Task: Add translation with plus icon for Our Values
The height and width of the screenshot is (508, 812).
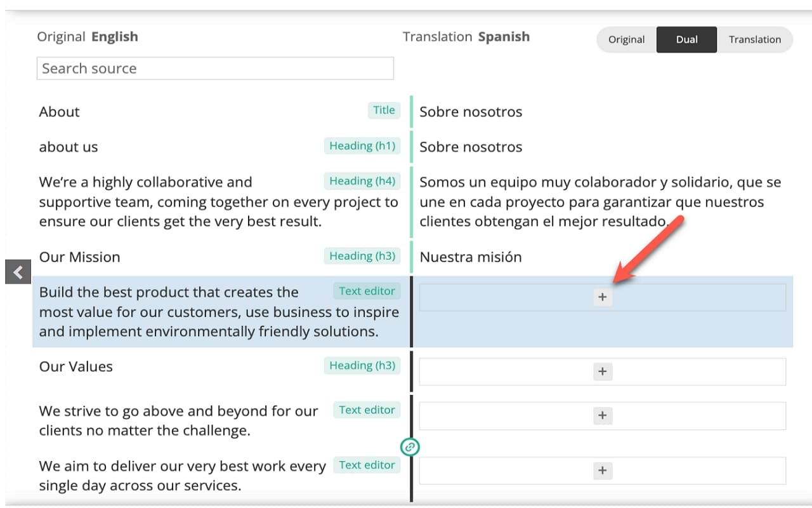Action: click(602, 371)
